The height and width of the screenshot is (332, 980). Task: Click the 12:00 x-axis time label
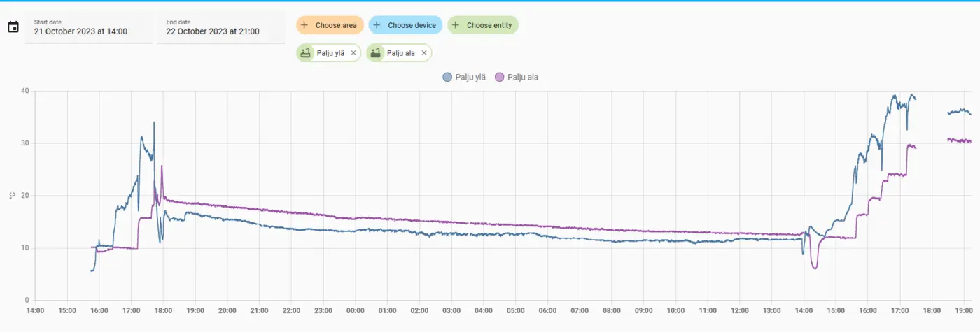tap(740, 310)
